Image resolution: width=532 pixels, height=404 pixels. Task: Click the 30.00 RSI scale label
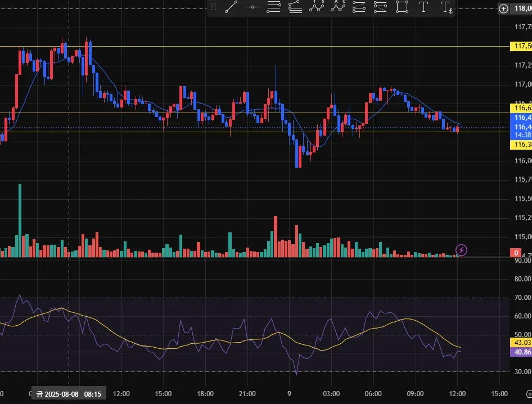[x=522, y=372]
